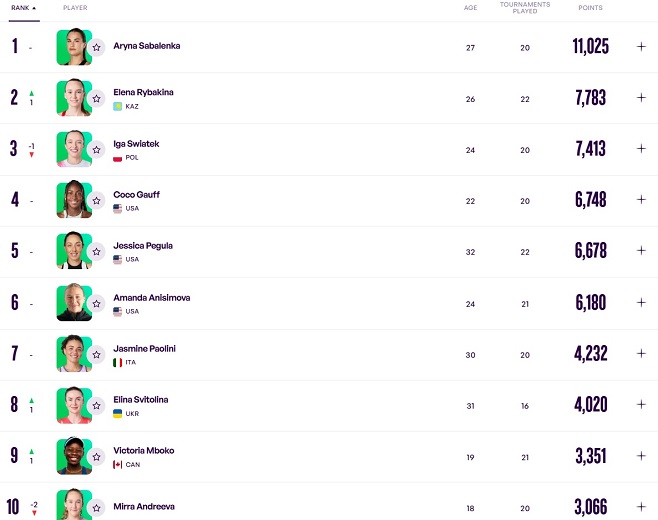Star Coco Gauff as favorite
The width and height of the screenshot is (658, 520).
(96, 200)
